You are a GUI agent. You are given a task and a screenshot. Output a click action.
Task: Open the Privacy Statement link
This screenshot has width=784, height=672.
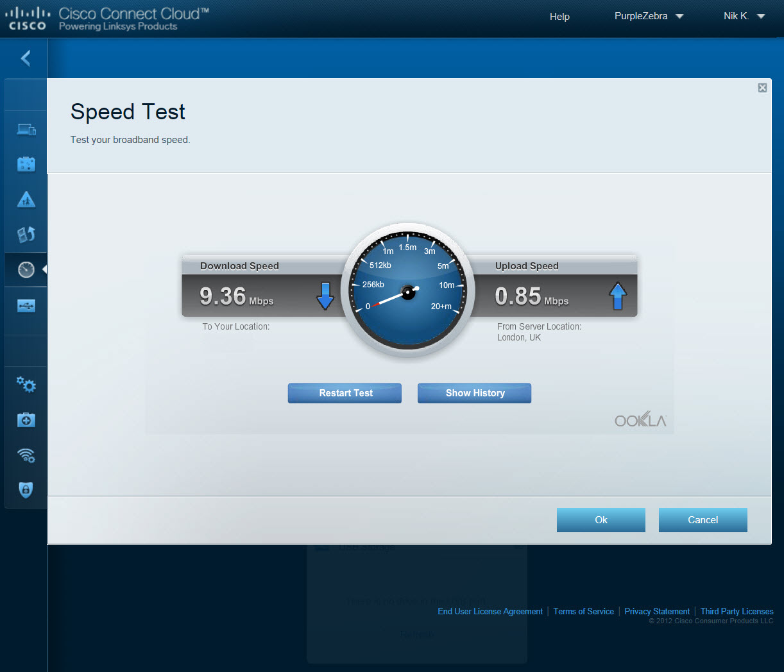coord(657,611)
